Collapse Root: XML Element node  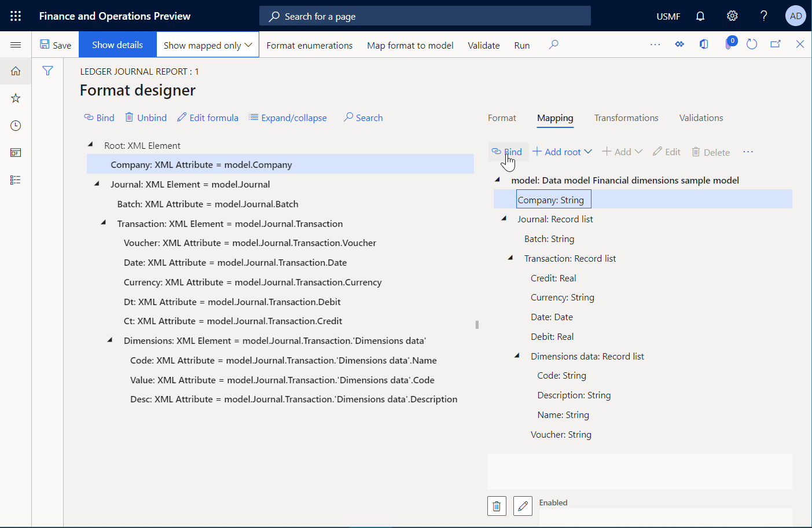(90, 145)
